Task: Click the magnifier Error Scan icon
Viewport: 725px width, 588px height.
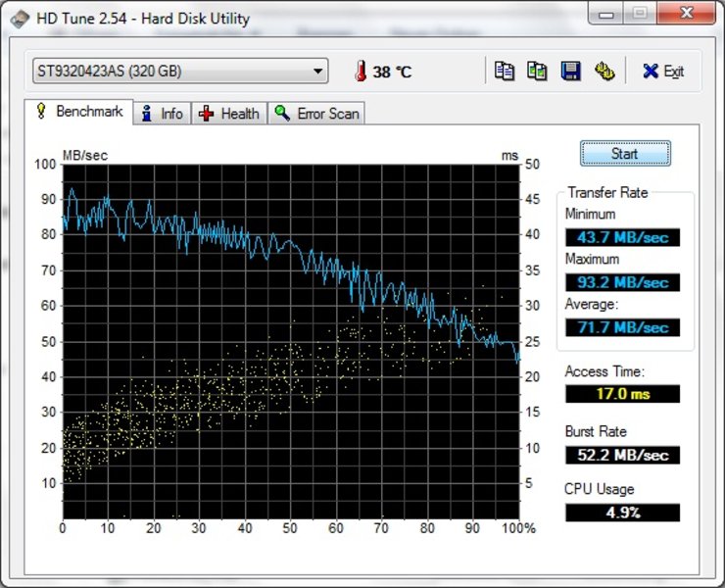Action: [x=282, y=113]
